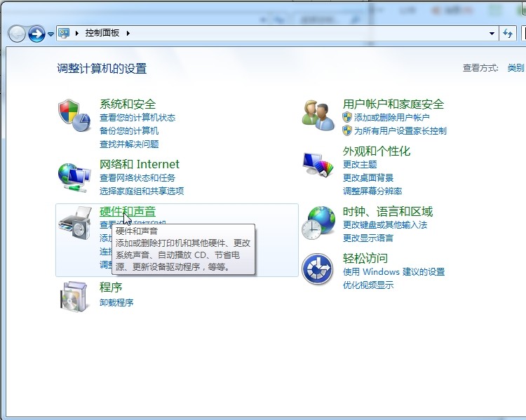The width and height of the screenshot is (526, 420).
Task: Open the Programs disc box icon
Action: (75, 296)
